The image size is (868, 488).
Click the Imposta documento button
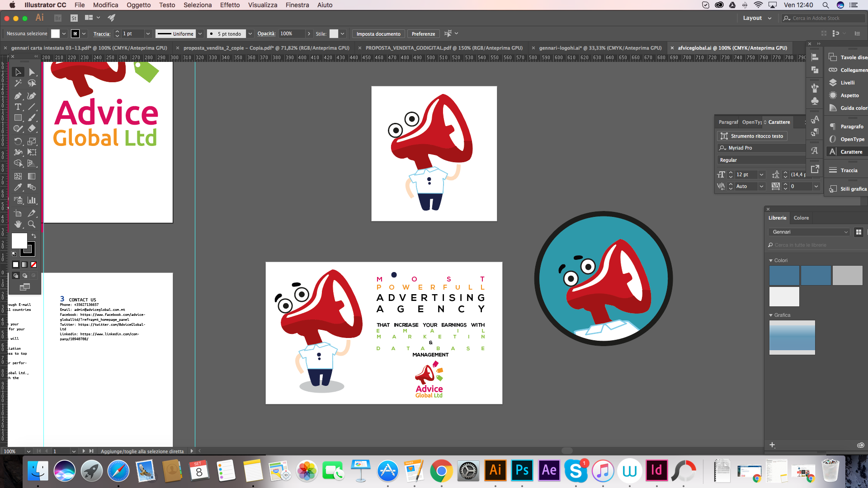tap(378, 34)
